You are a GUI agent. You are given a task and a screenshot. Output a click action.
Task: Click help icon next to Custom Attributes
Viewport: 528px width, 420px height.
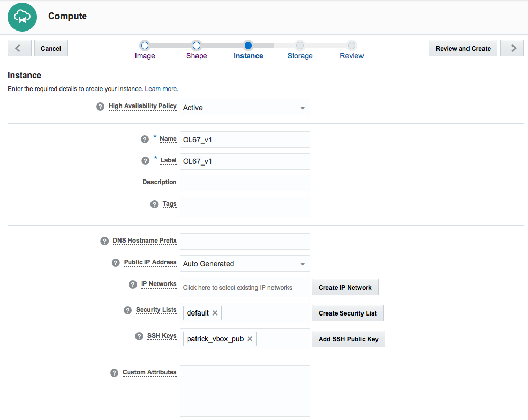tap(114, 373)
